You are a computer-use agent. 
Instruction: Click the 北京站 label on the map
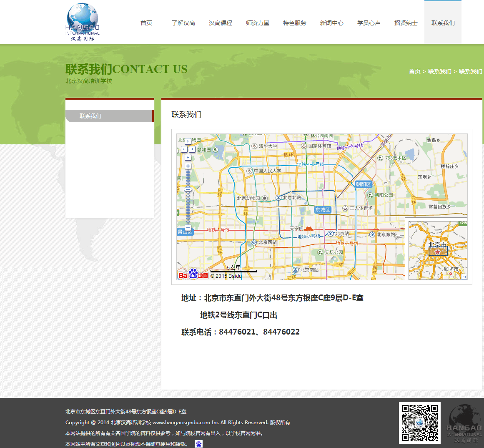pos(342,234)
